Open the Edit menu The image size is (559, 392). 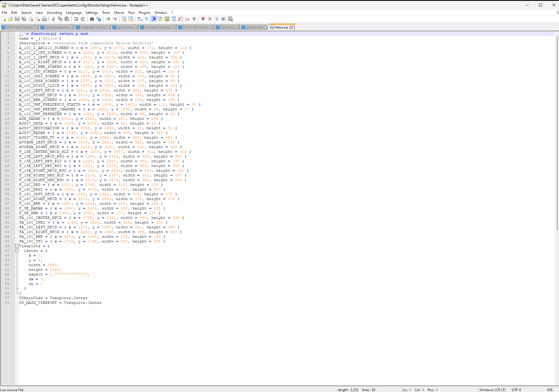pos(14,13)
